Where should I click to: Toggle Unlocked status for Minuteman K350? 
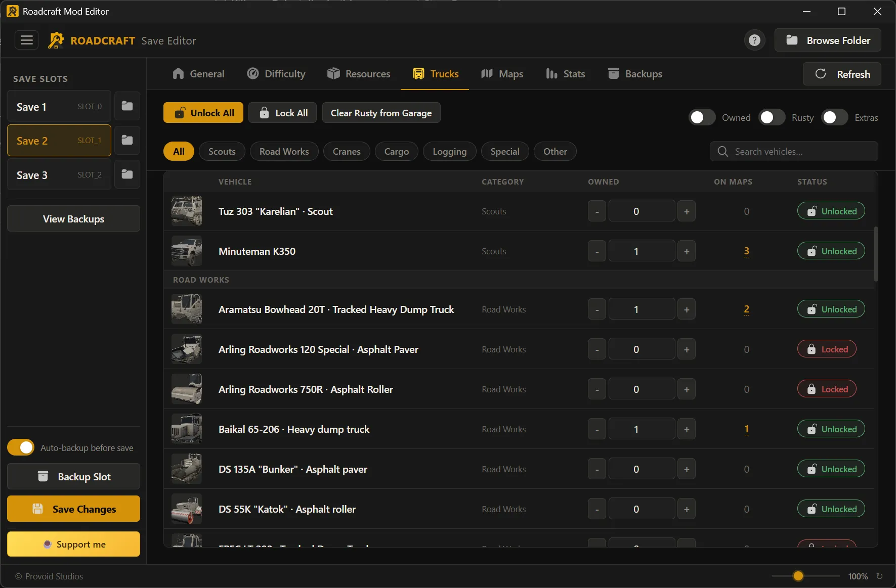click(831, 251)
